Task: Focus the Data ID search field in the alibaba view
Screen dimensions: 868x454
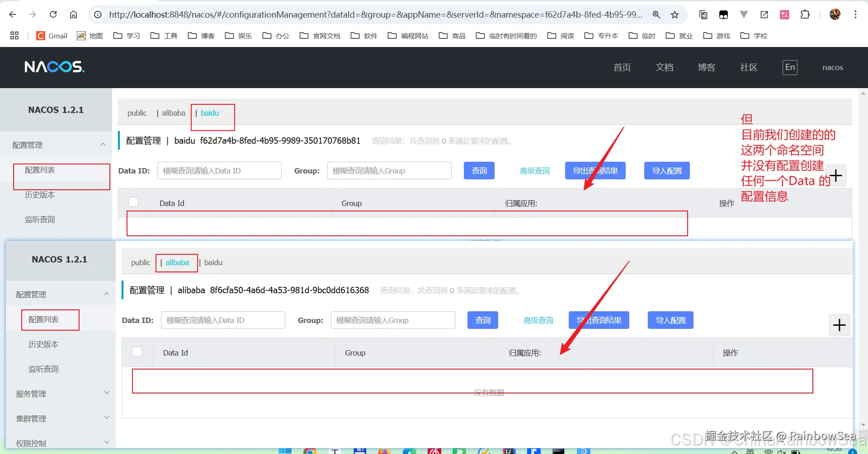Action: (223, 320)
